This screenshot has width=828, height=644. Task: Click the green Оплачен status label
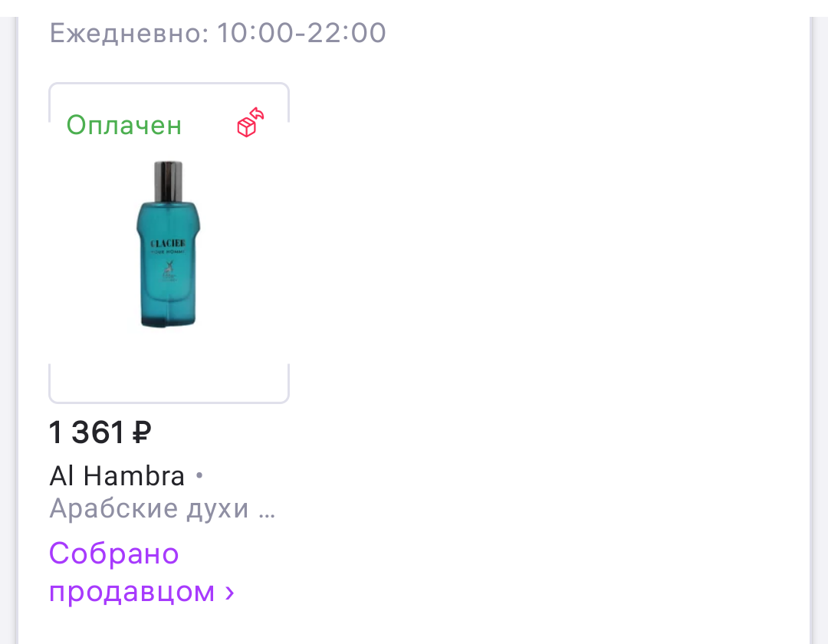(124, 126)
